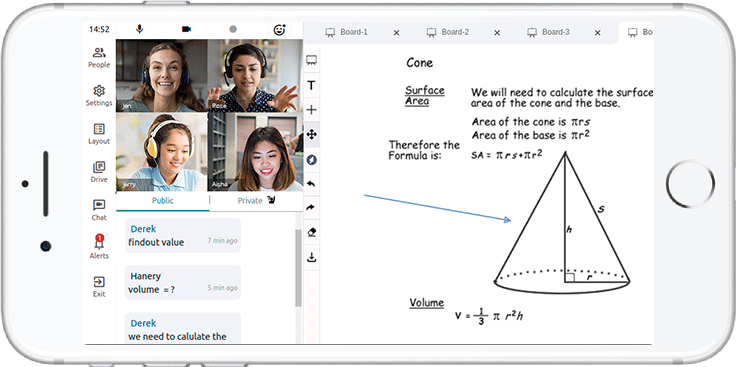
Task: Open the People panel
Action: (99, 58)
